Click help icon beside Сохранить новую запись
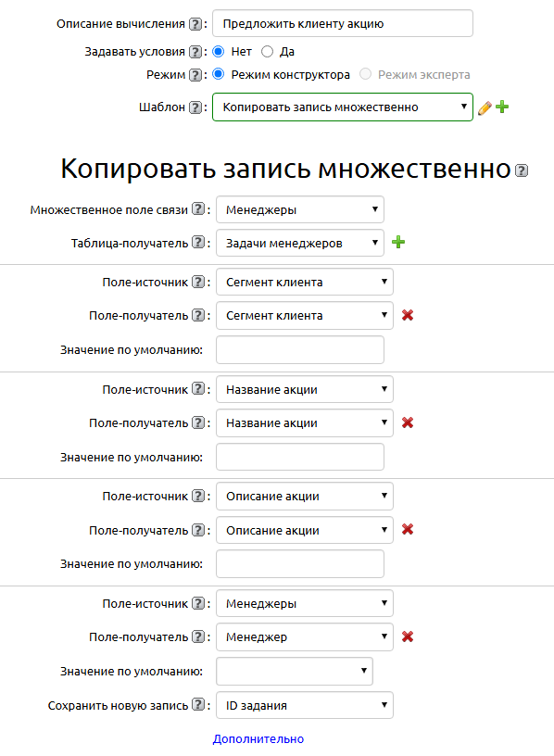Screen dimensions: 554x756 (198, 705)
